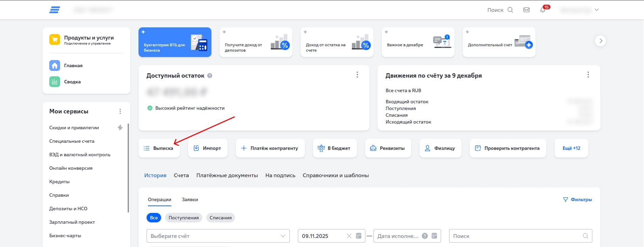Open the messages envelope icon
This screenshot has width=644, height=247.
[x=526, y=10]
